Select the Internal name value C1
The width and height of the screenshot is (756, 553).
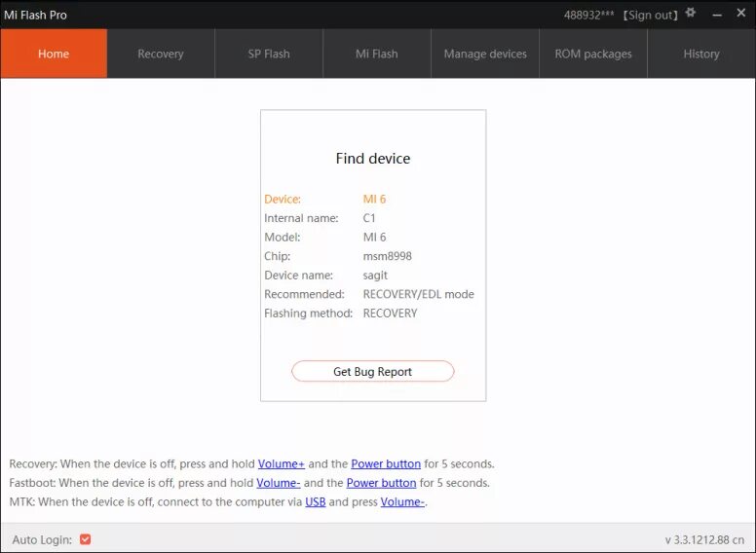coord(369,218)
